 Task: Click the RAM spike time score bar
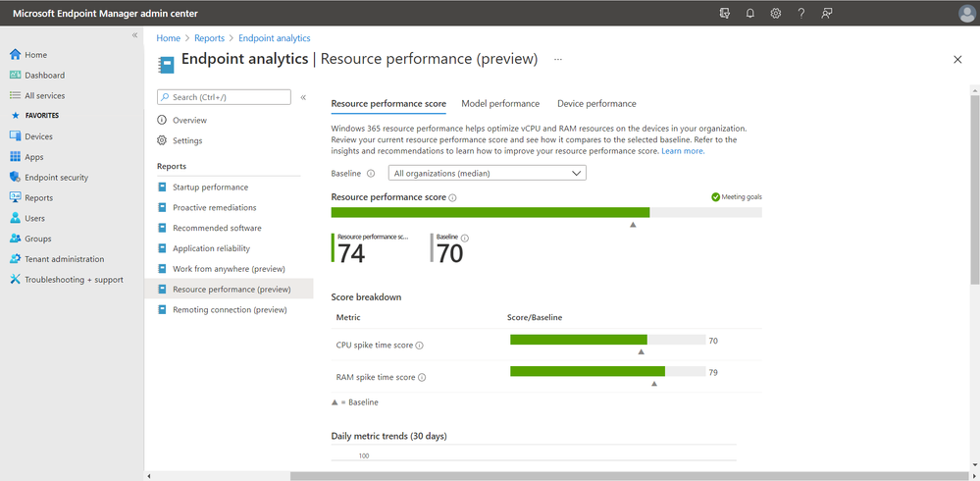click(x=607, y=371)
